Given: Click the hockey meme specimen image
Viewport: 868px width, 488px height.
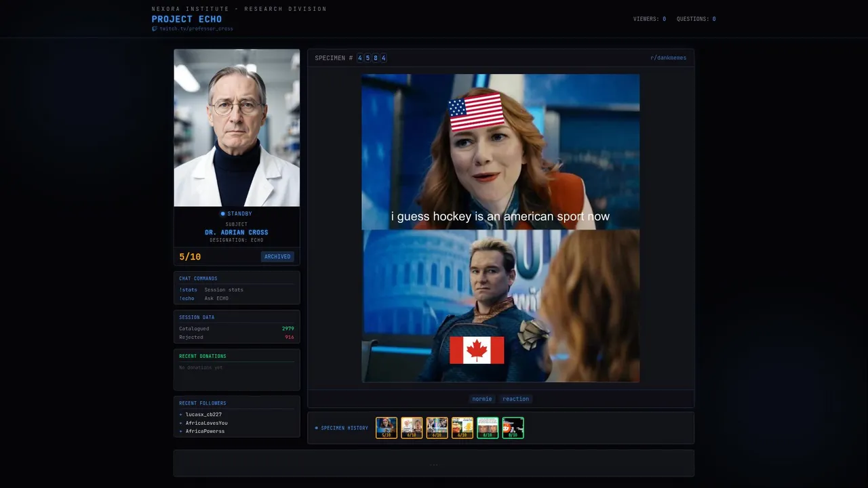Looking at the screenshot, I should [500, 228].
